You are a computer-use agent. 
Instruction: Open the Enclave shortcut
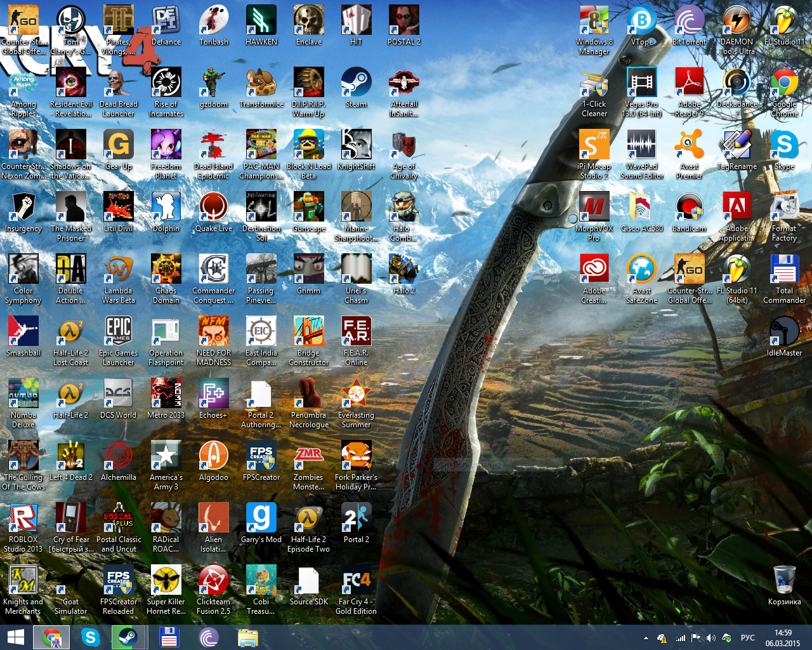(x=309, y=25)
